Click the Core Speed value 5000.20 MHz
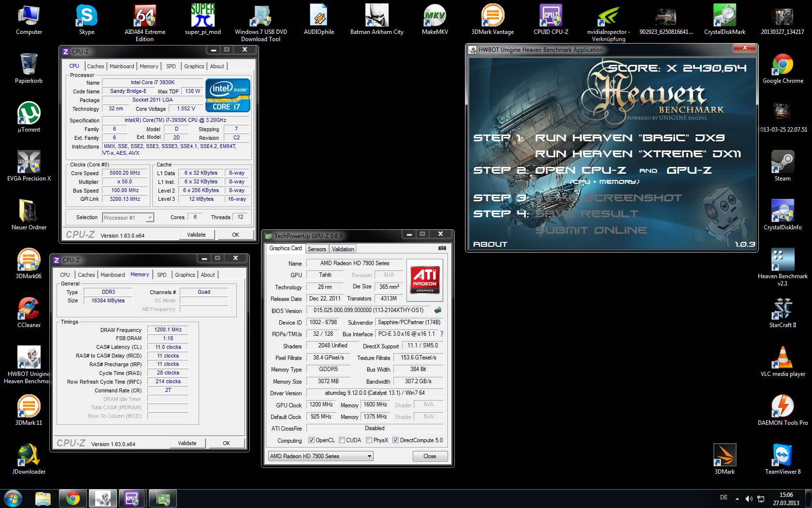The image size is (812, 508). click(125, 173)
